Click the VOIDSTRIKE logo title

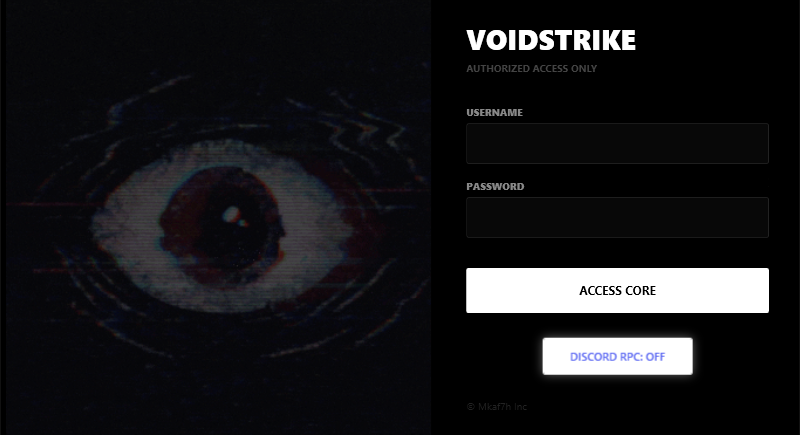pos(551,40)
